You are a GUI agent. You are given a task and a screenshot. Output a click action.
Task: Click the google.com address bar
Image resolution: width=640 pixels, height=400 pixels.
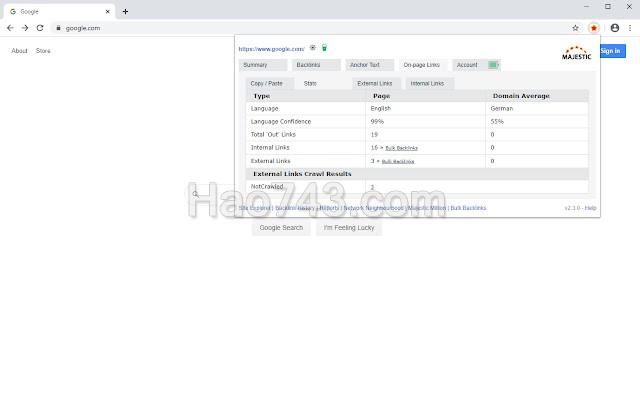point(310,28)
